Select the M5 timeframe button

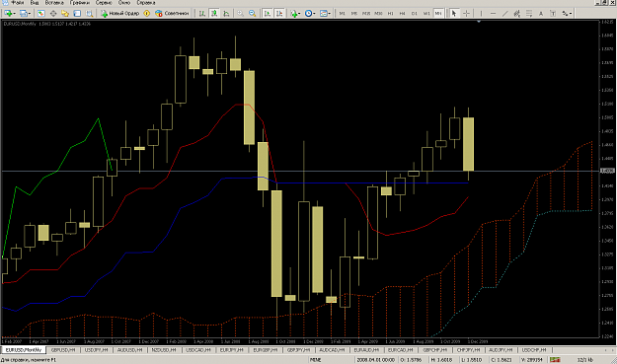354,14
